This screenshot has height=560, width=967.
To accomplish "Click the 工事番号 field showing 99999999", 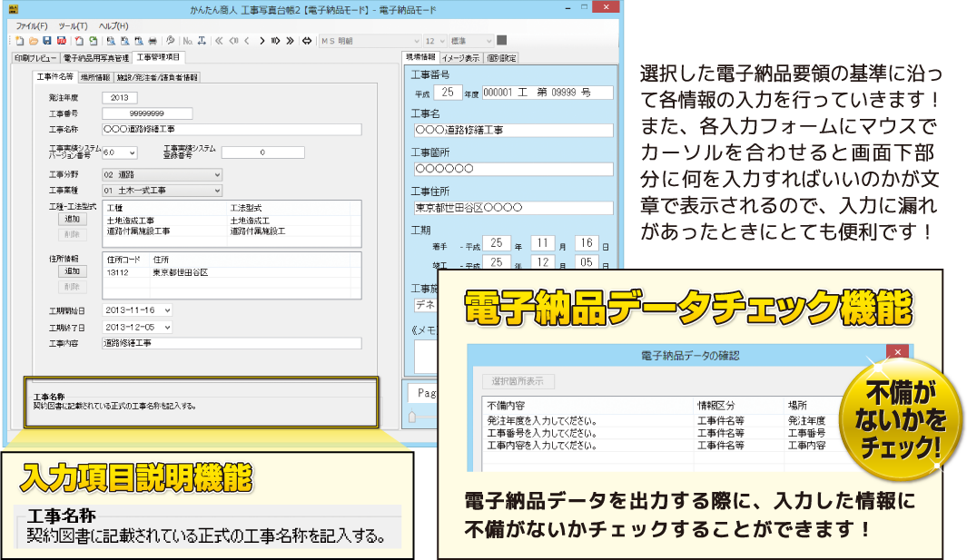I will point(147,113).
